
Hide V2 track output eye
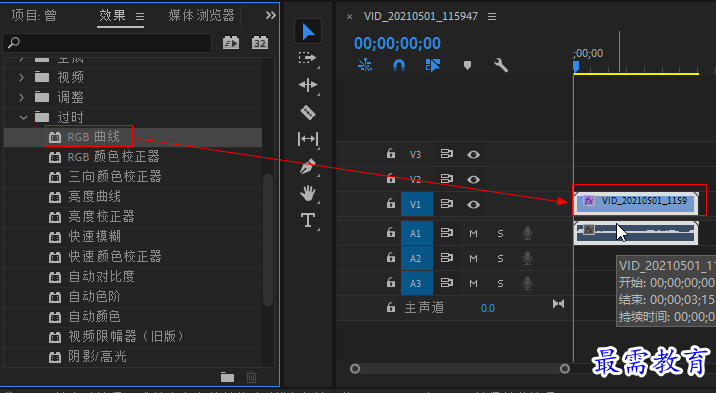click(473, 179)
